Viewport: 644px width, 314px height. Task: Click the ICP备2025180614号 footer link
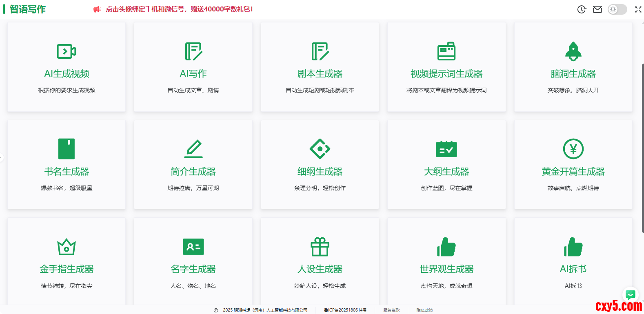(345, 310)
